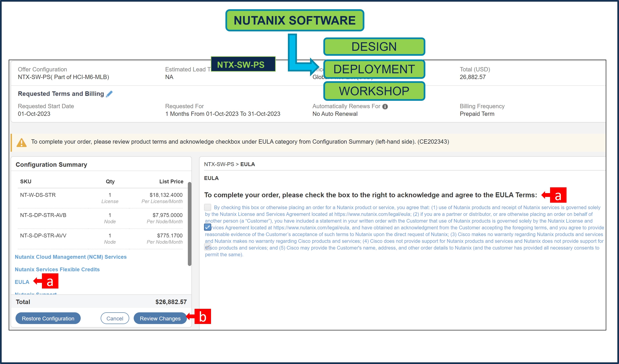The height and width of the screenshot is (364, 619).
Task: Open info icon beside Automatically Renews For
Action: point(385,107)
